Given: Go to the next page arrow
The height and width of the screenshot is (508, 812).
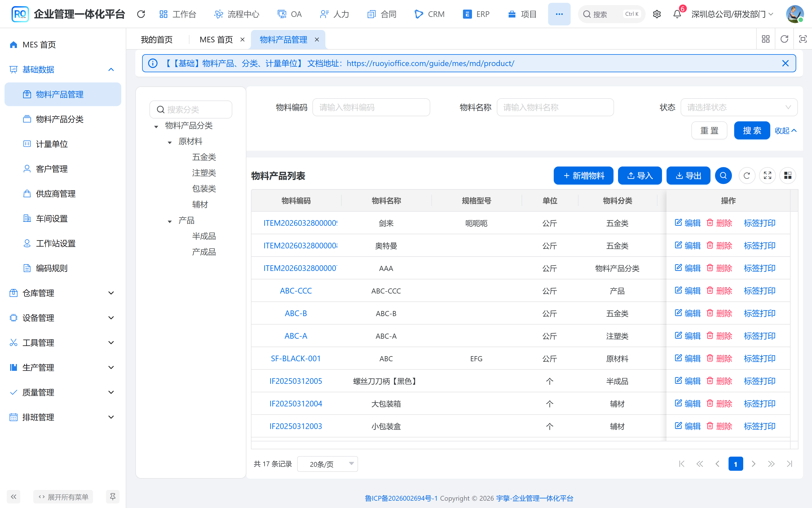Looking at the screenshot, I should click(x=753, y=464).
